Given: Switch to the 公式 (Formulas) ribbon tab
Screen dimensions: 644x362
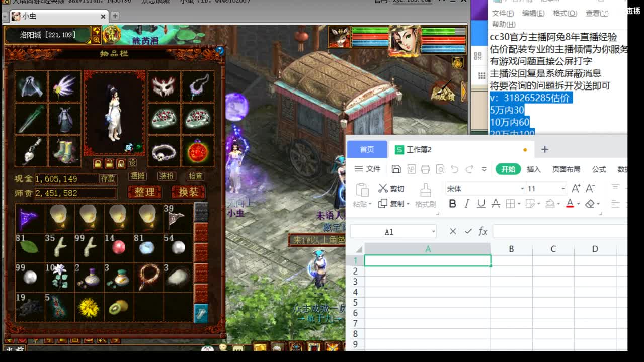Looking at the screenshot, I should coord(599,169).
